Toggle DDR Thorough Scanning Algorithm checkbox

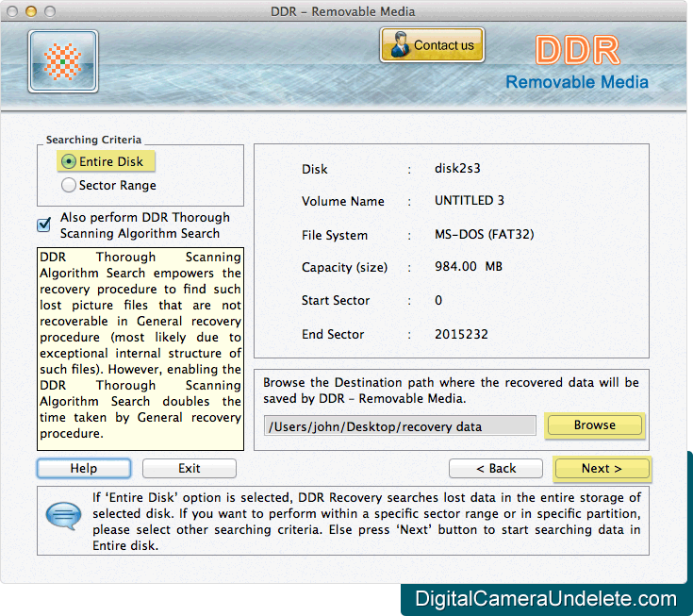tap(43, 225)
